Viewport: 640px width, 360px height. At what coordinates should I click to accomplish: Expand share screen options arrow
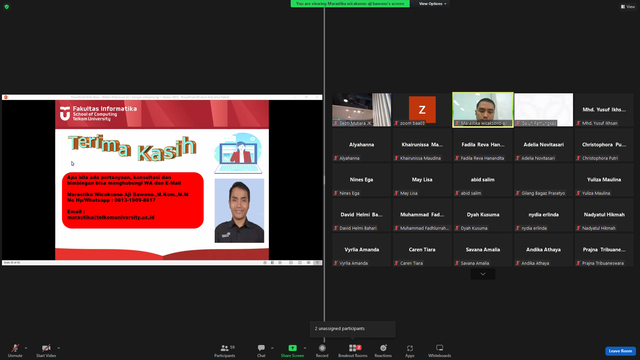tap(305, 348)
